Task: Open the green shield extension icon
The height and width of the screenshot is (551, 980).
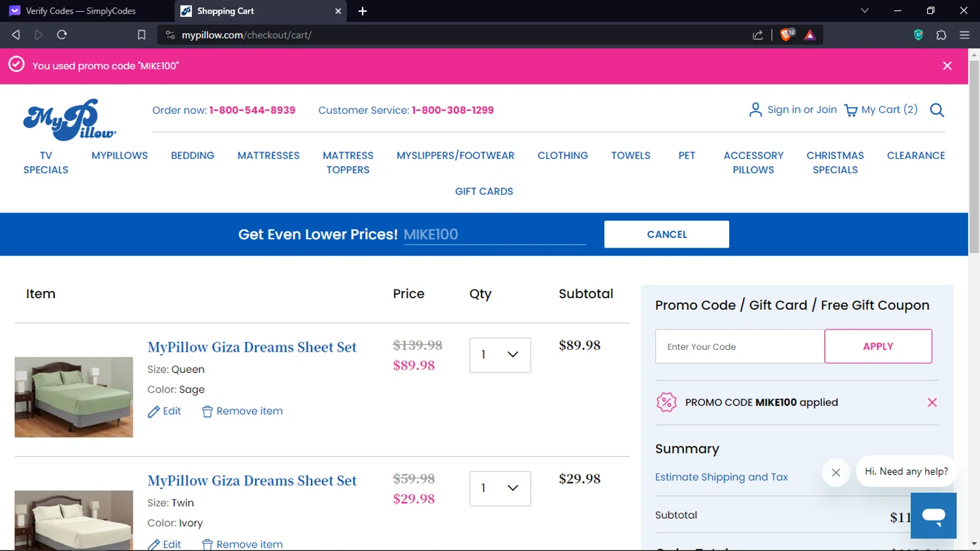Action: point(918,35)
